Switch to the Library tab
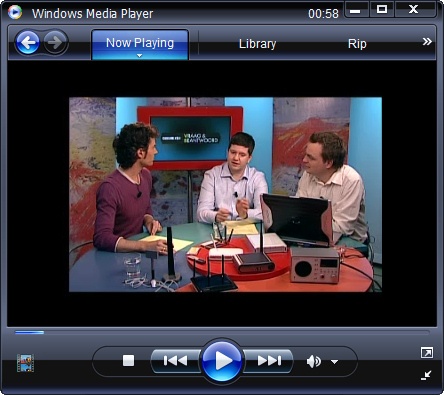Image resolution: width=444 pixels, height=395 pixels. coord(258,44)
